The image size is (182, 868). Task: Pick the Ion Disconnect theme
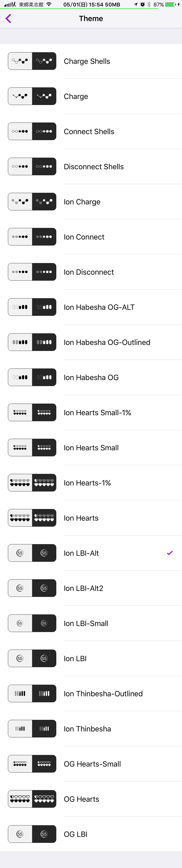pos(89,272)
